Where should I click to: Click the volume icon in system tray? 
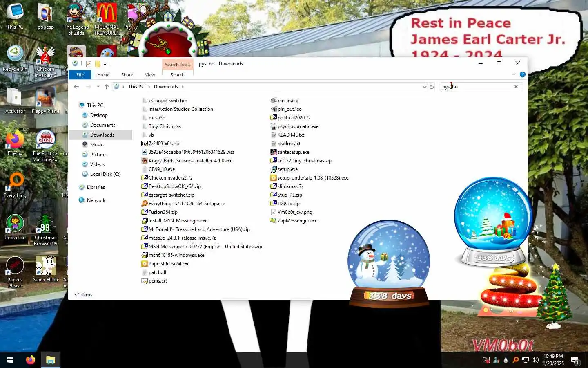[x=535, y=360]
